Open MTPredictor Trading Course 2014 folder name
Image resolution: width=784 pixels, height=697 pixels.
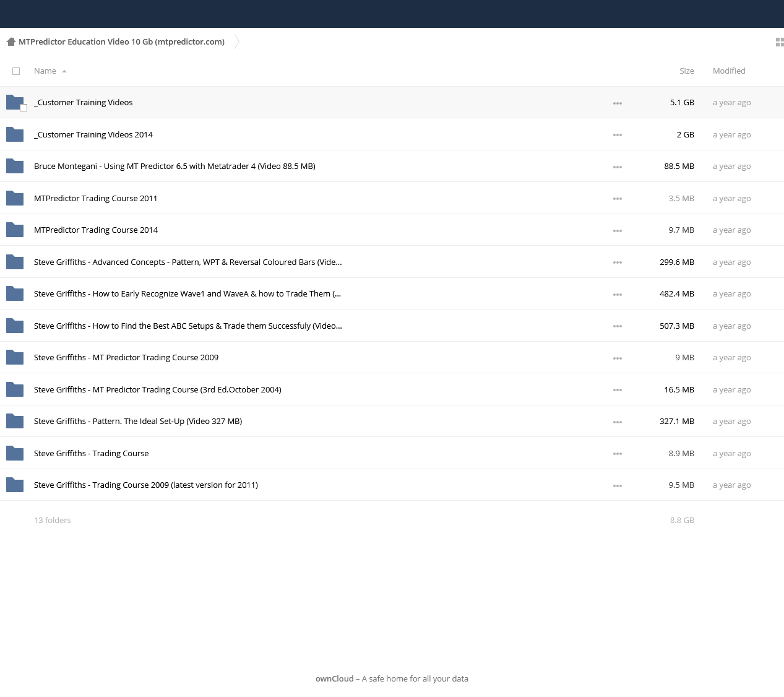(96, 230)
